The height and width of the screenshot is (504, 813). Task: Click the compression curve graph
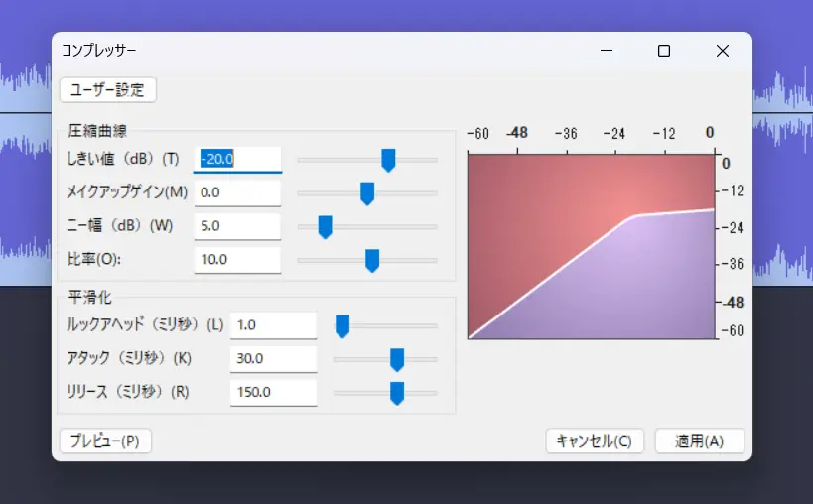click(591, 246)
